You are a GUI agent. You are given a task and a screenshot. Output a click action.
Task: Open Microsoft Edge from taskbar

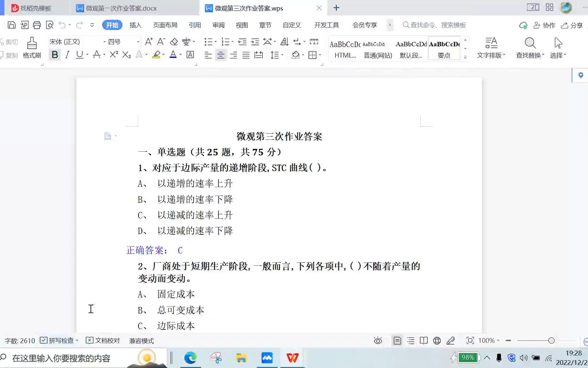[190, 358]
